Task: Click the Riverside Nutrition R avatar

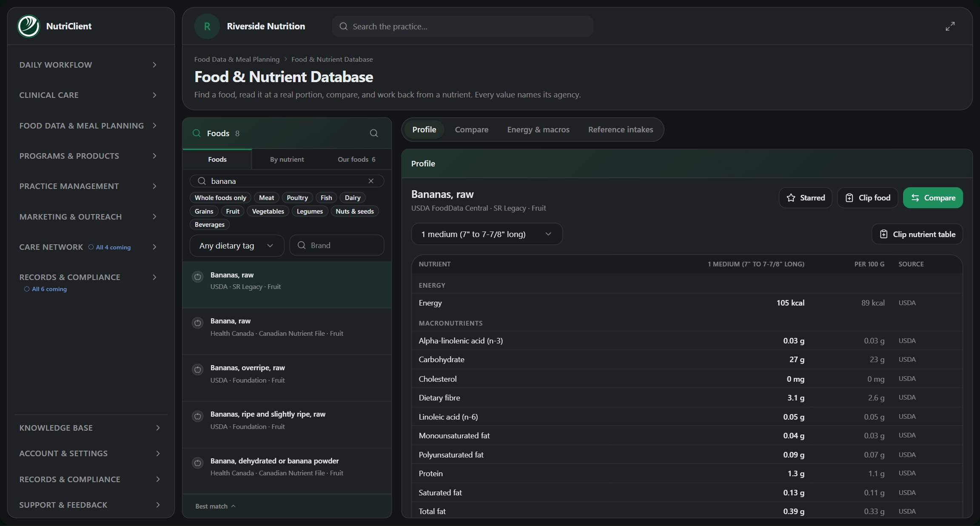Action: click(207, 26)
